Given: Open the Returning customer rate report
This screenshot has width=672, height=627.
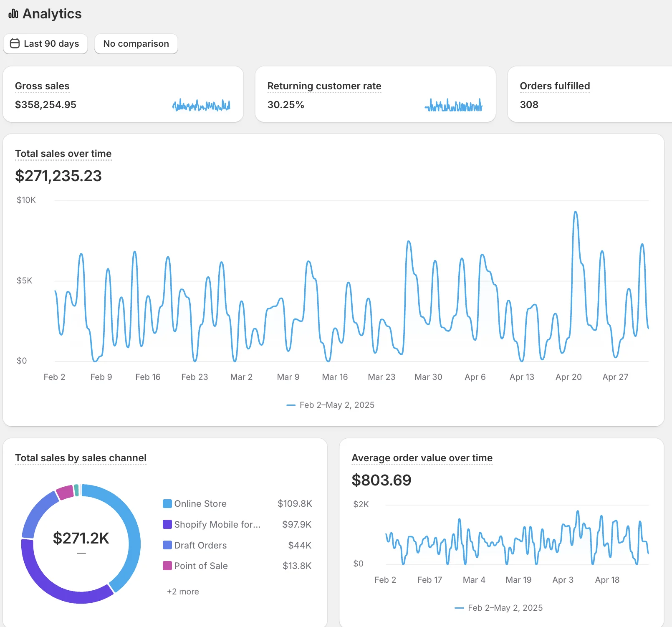Looking at the screenshot, I should coord(324,86).
